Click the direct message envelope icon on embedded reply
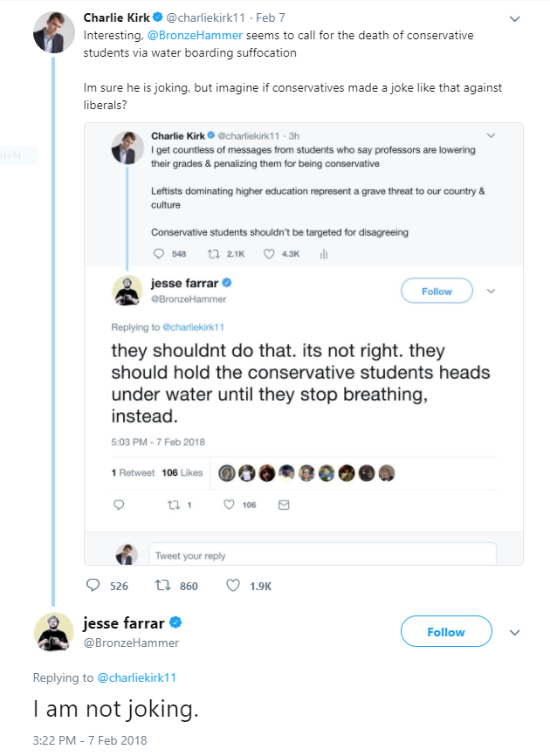Image resolution: width=550 pixels, height=756 pixels. [x=284, y=504]
